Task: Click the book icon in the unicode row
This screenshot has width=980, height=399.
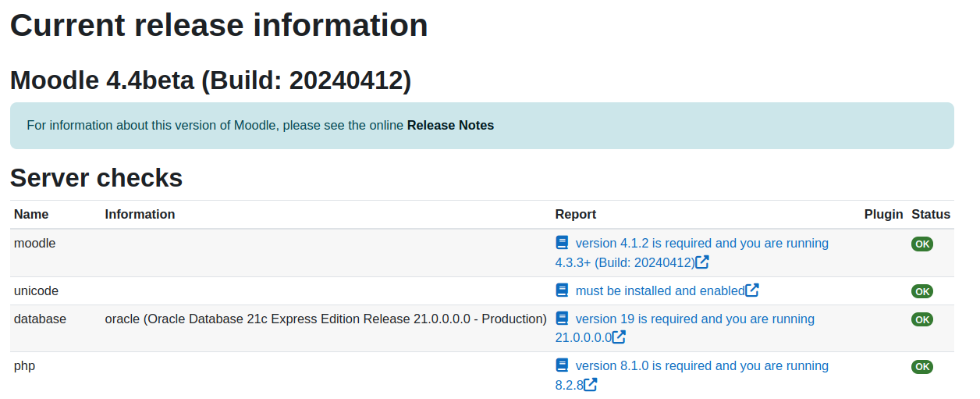Action: [x=562, y=290]
